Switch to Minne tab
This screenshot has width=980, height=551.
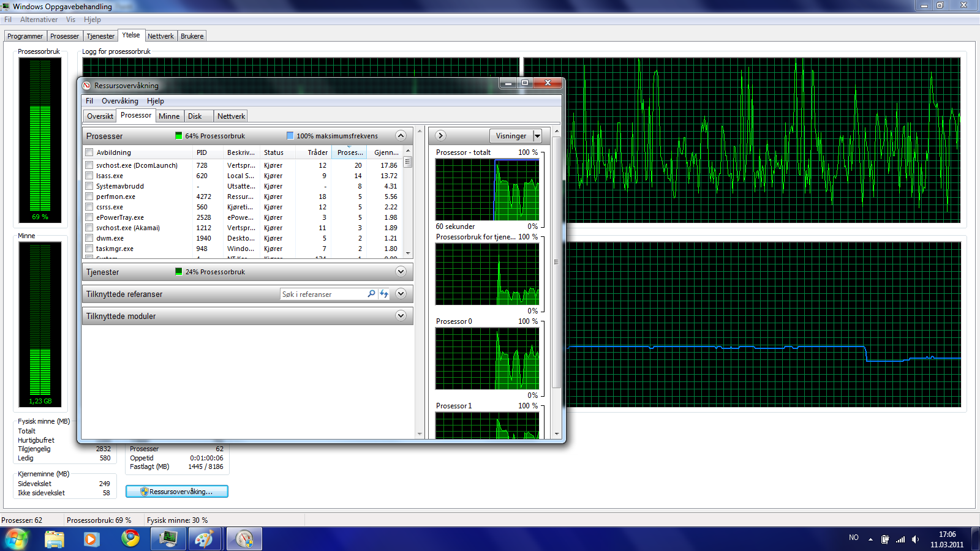[x=169, y=116]
